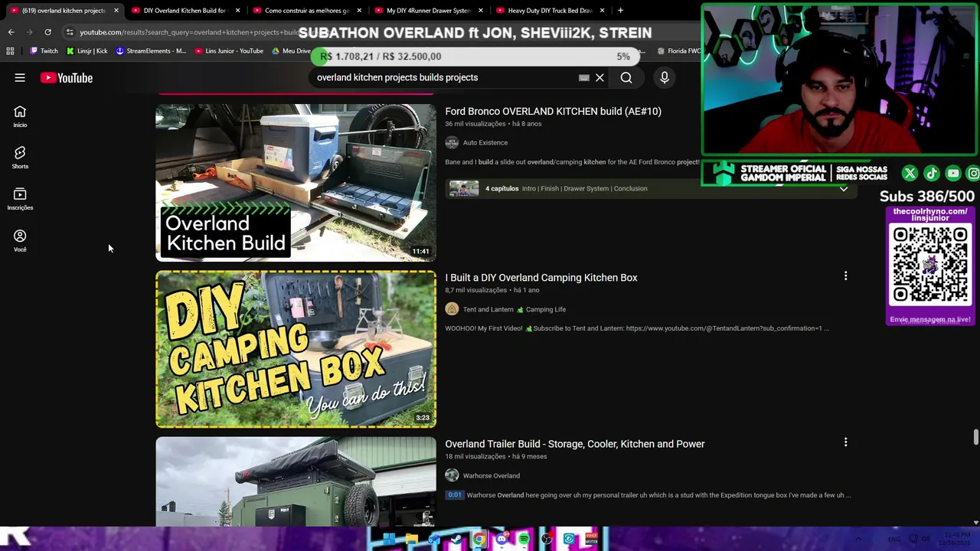Open Voicemeeter from the taskbar
The width and height of the screenshot is (980, 551).
point(591,539)
